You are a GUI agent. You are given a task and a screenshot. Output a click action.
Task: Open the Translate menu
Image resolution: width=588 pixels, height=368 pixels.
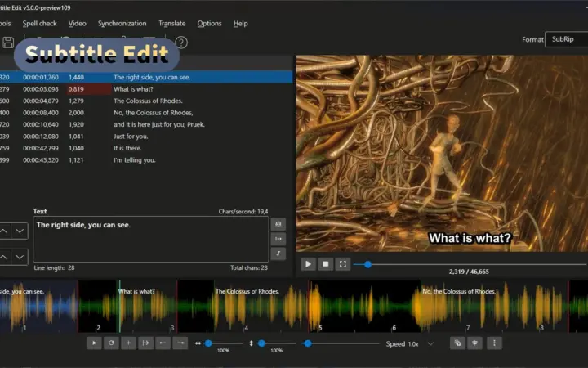[172, 23]
